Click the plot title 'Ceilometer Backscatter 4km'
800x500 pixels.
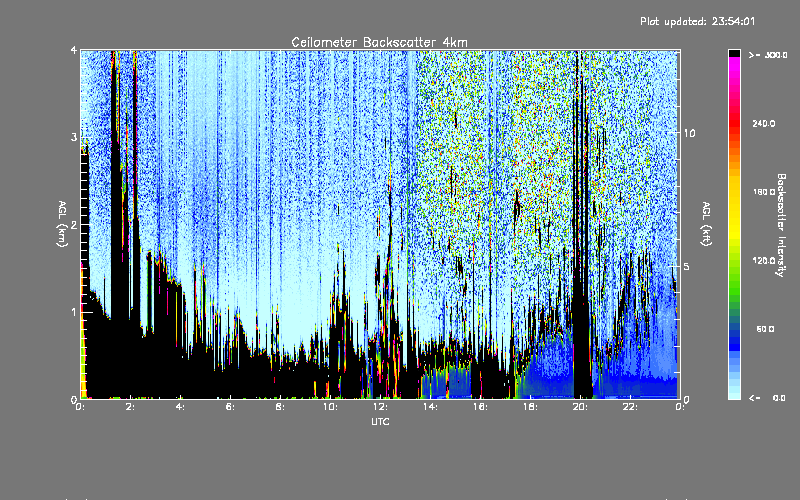(x=379, y=42)
